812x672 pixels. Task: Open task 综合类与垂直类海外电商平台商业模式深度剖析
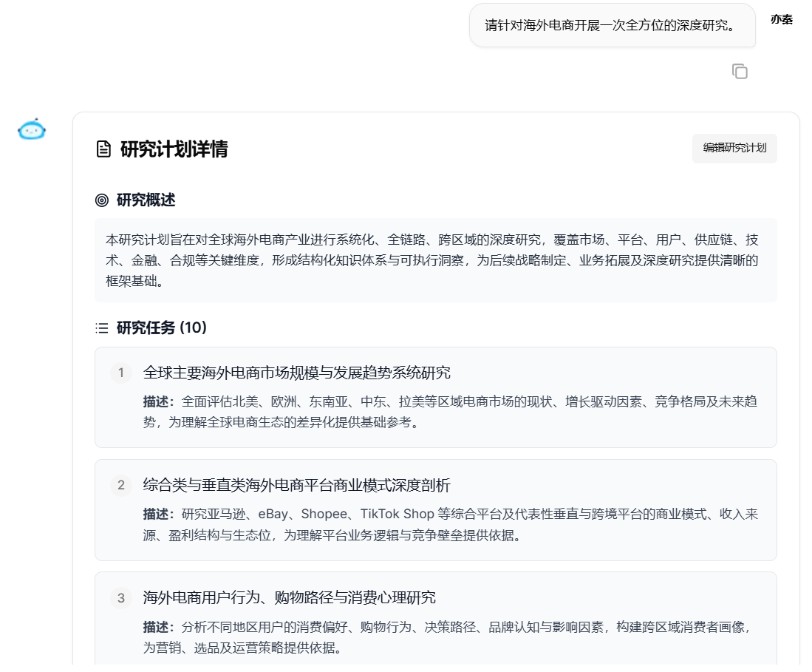[296, 485]
